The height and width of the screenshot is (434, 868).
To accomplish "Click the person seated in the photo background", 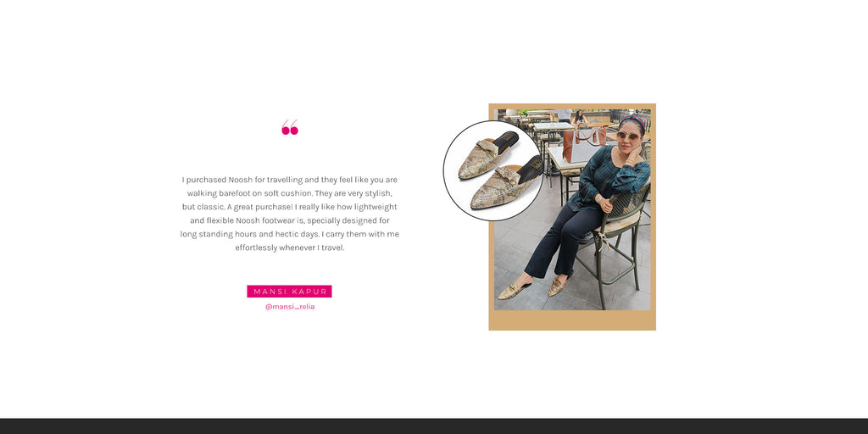I will [x=579, y=117].
